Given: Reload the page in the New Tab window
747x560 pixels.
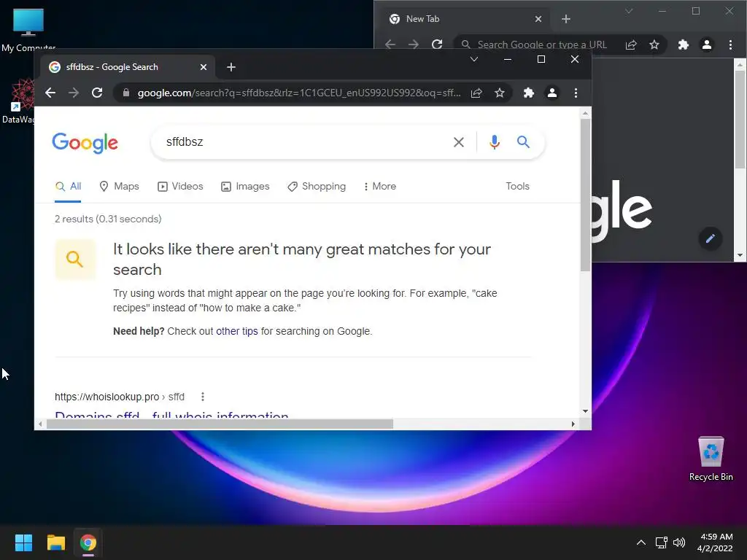Looking at the screenshot, I should click(x=437, y=44).
